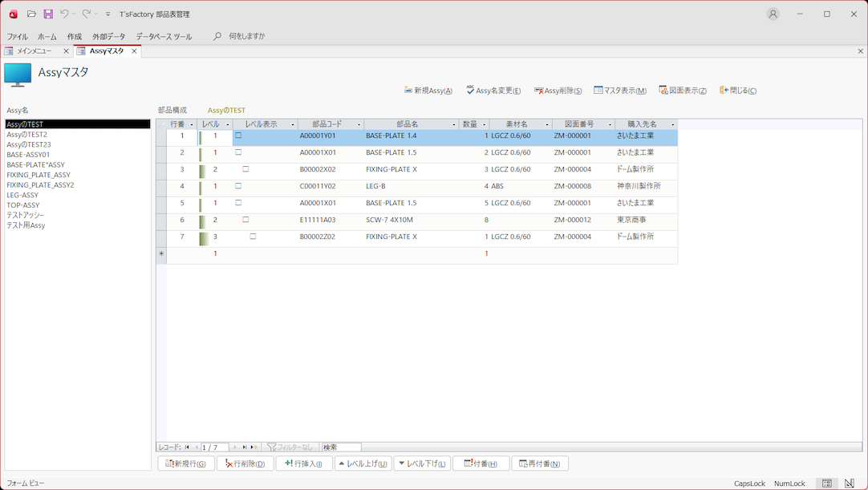Viewport: 868px width, 490px height.
Task: Open 購入先名 column filter dropdown
Action: point(672,125)
